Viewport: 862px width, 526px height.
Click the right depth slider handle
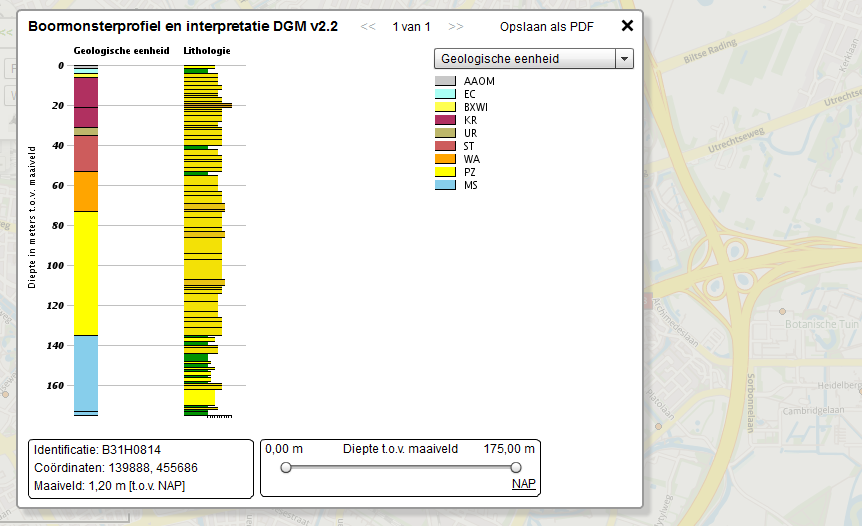click(x=516, y=467)
